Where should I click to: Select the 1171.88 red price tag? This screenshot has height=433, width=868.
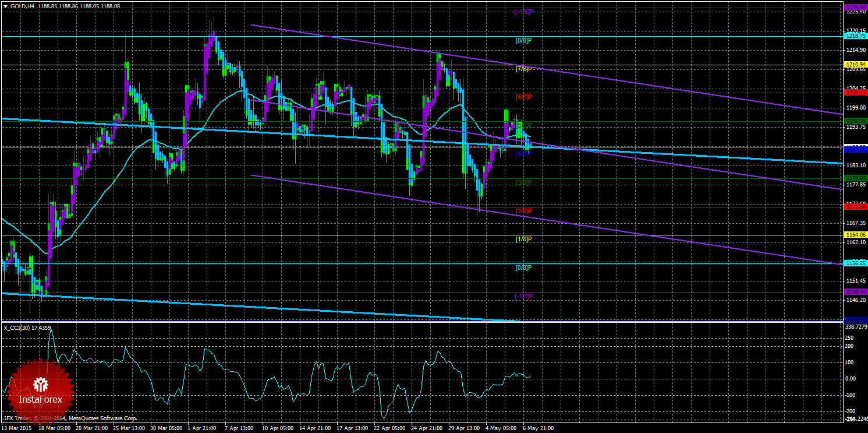point(856,206)
